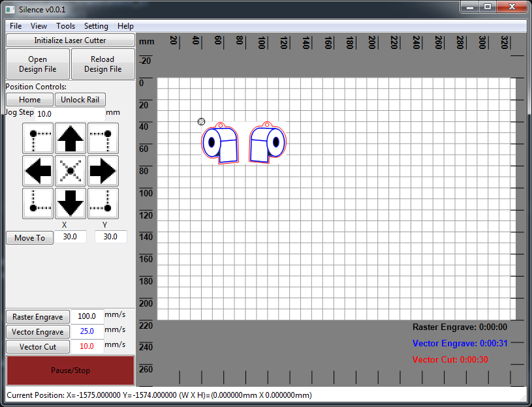Viewport: 532px width, 407px height.
Task: Edit the Raster Engrave speed field
Action: [87, 316]
